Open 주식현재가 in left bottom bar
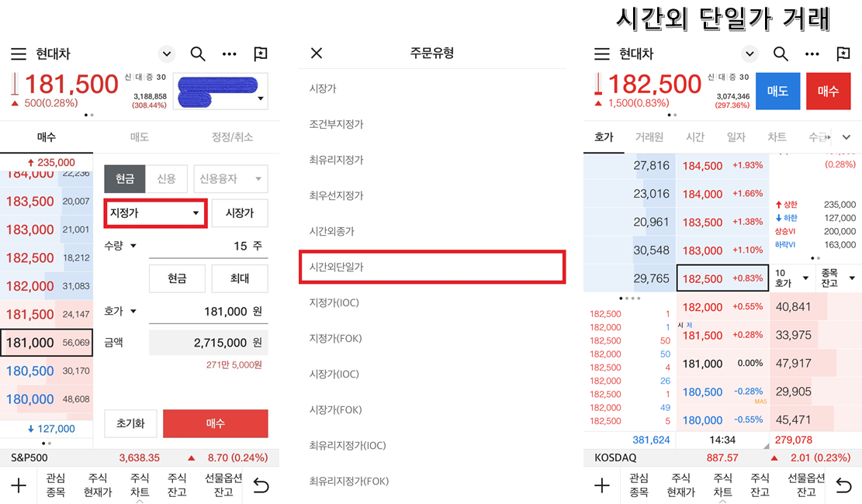 (x=98, y=485)
